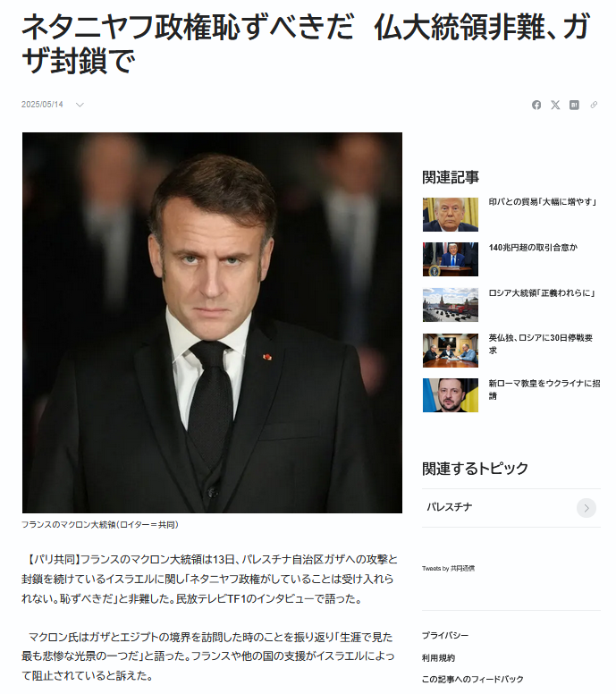This screenshot has height=694, width=616.
Task: Open thumbnail for 印パとの貿易 article
Action: coord(451,215)
